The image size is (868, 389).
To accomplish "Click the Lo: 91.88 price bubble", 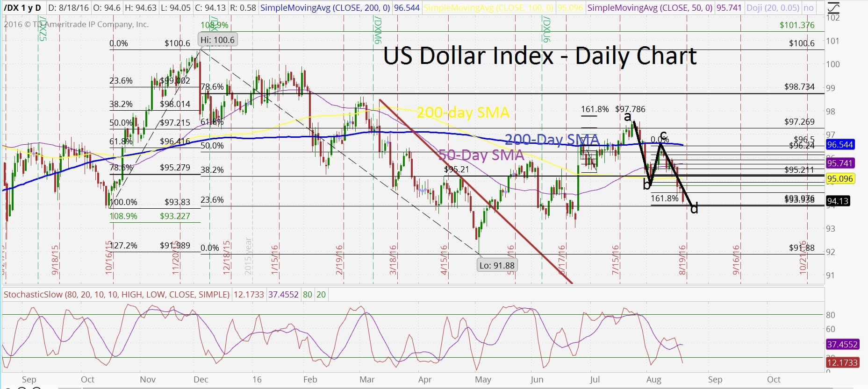I will [497, 265].
